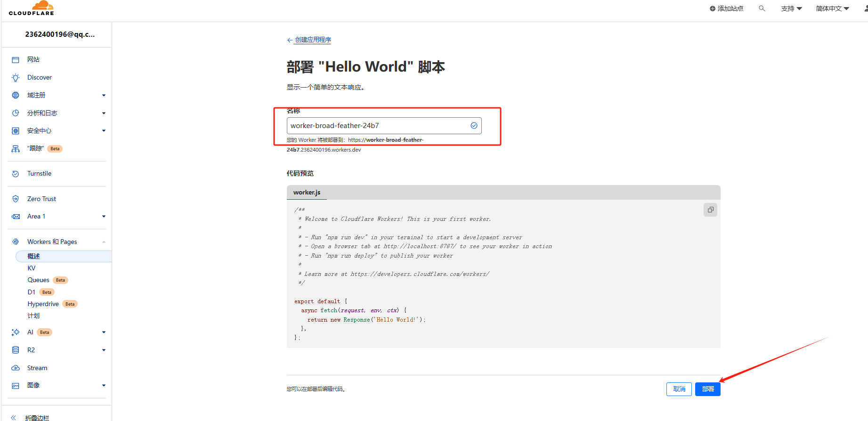868x421 pixels.
Task: Copy code with the copy icon
Action: [x=710, y=210]
